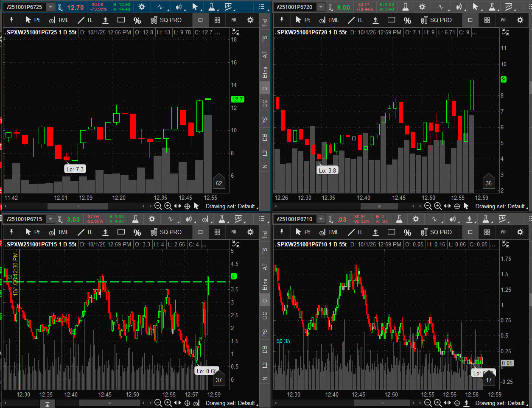This screenshot has width=532, height=408.
Task: Open the P6715 symbol selector dropdown arrow
Action: 50,219
